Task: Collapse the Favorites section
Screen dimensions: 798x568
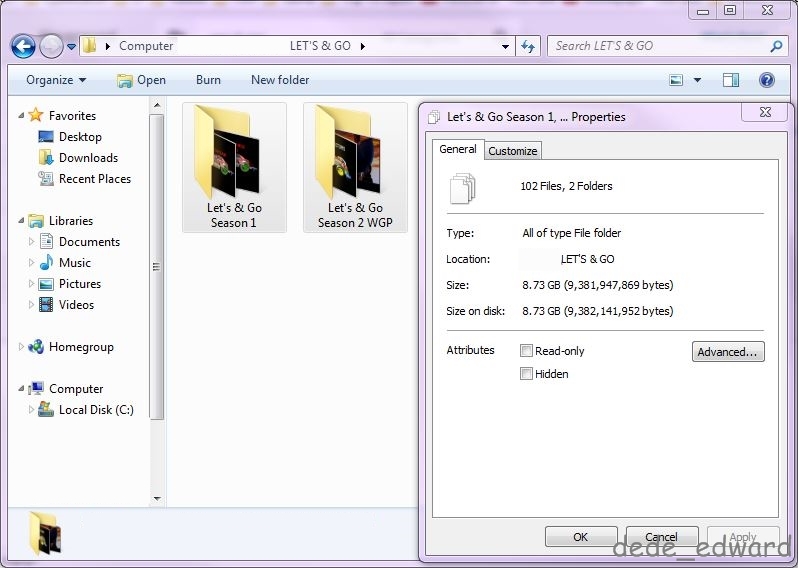Action: tap(22, 116)
